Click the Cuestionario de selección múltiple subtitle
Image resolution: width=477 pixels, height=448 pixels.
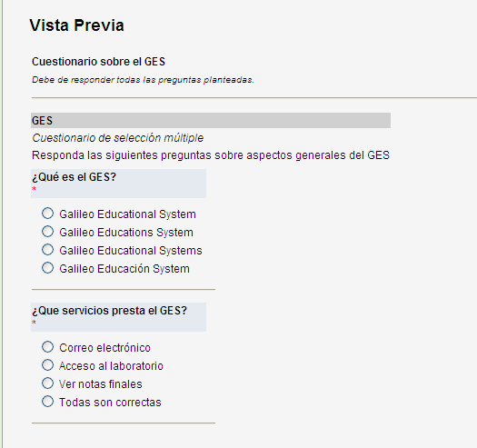tap(118, 138)
